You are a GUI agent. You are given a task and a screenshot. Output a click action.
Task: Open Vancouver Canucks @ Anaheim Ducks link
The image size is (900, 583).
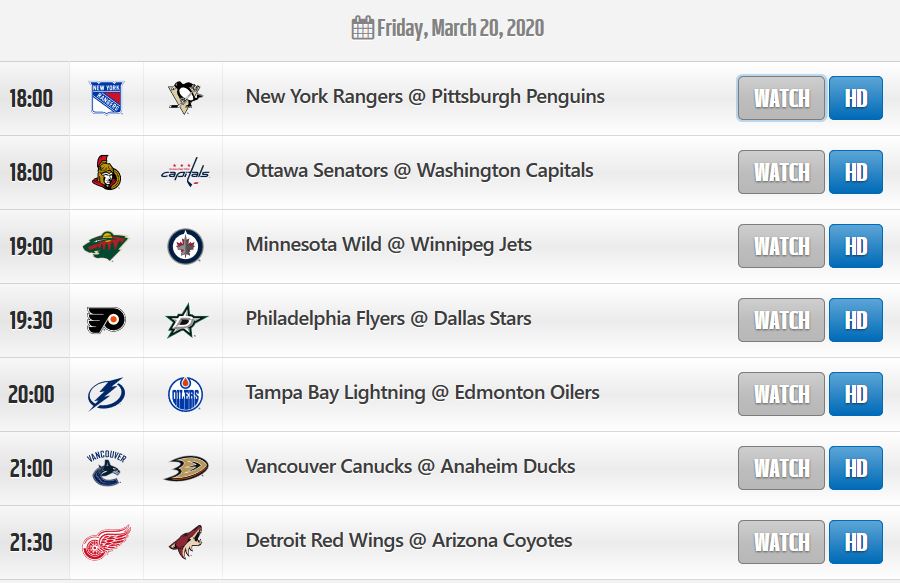[x=410, y=467]
